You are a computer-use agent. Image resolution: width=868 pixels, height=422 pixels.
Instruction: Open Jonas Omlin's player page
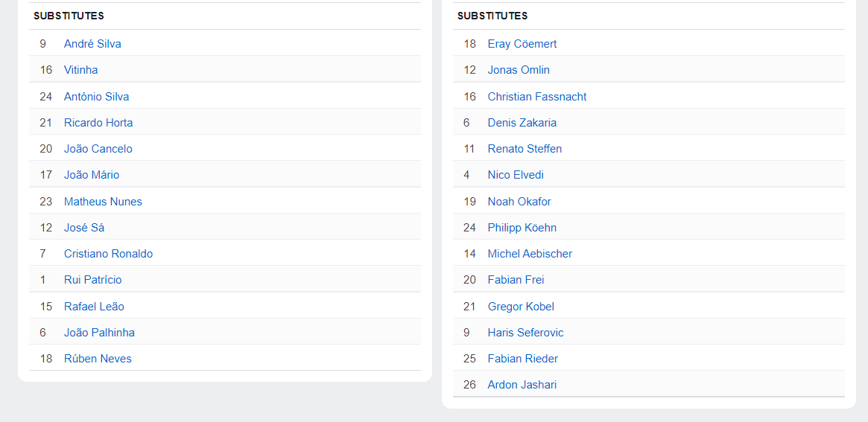pyautogui.click(x=519, y=70)
